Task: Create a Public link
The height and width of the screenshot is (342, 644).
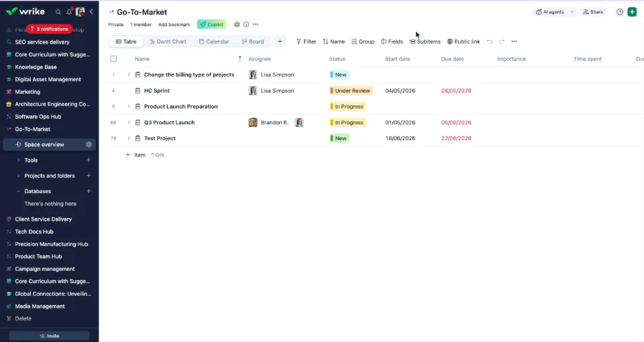Action: pos(464,42)
